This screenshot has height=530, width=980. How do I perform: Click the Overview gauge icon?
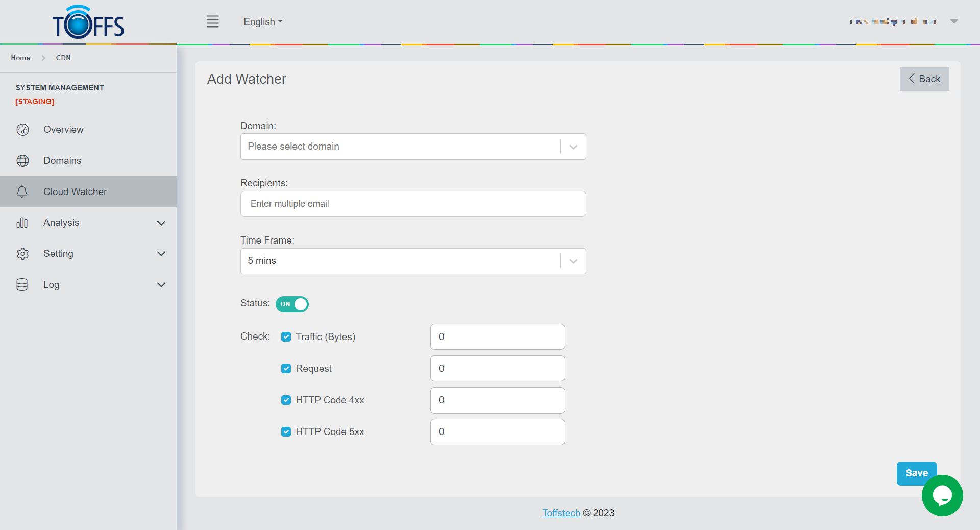pos(22,130)
